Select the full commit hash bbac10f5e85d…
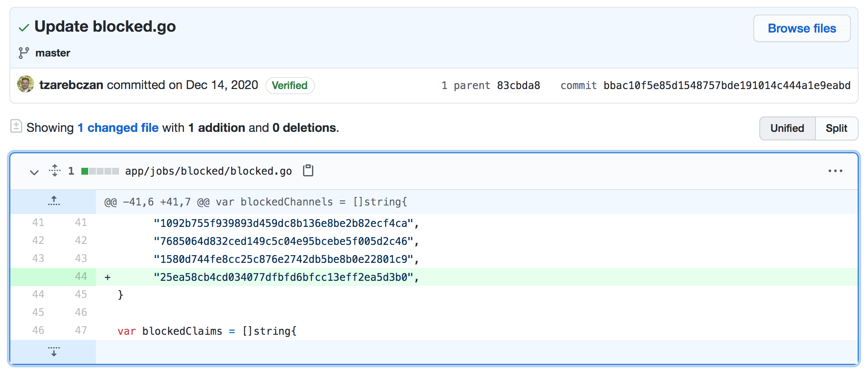 [727, 86]
